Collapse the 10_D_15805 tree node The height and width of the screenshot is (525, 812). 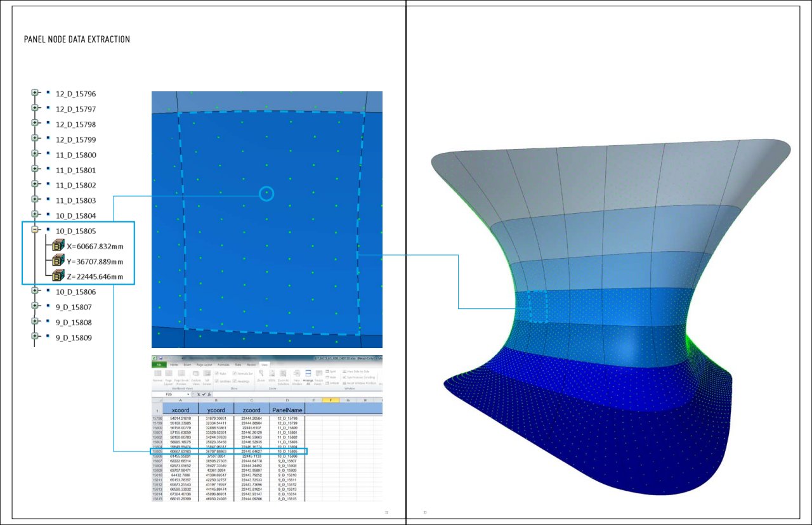coord(36,230)
